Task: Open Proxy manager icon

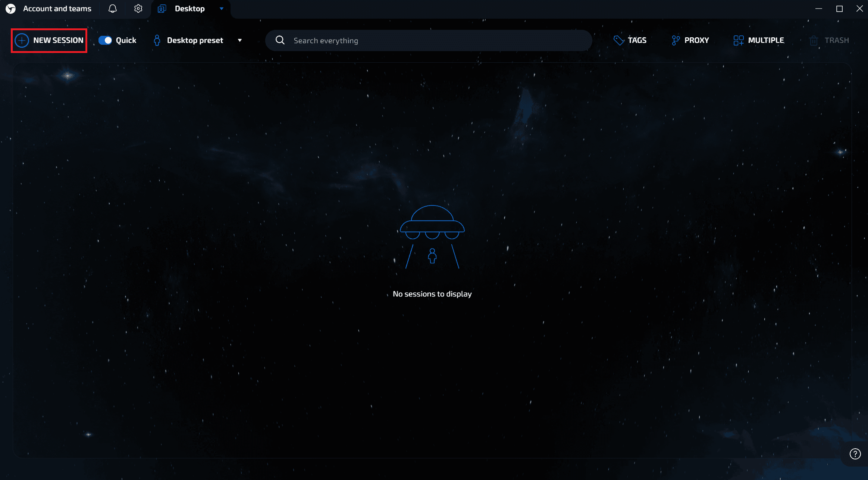Action: [x=676, y=40]
